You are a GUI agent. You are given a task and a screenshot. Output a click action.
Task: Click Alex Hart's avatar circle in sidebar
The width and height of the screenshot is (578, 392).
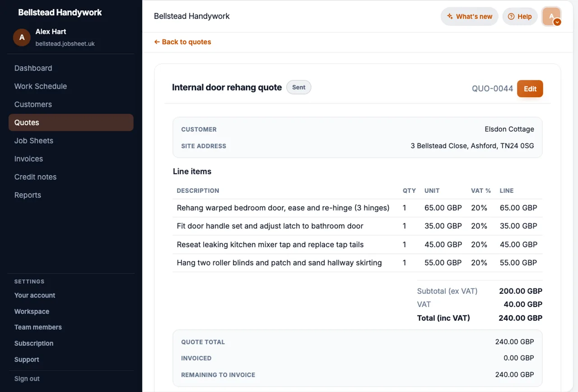coord(22,37)
